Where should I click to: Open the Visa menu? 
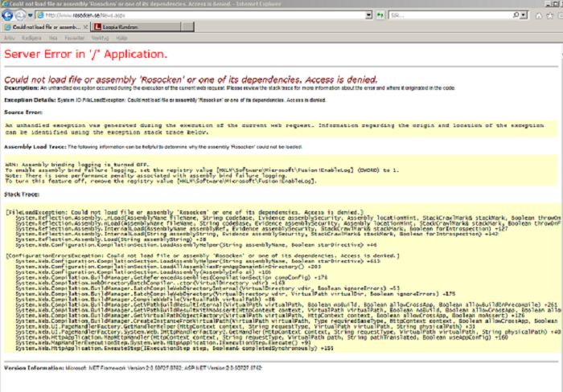[x=53, y=38]
